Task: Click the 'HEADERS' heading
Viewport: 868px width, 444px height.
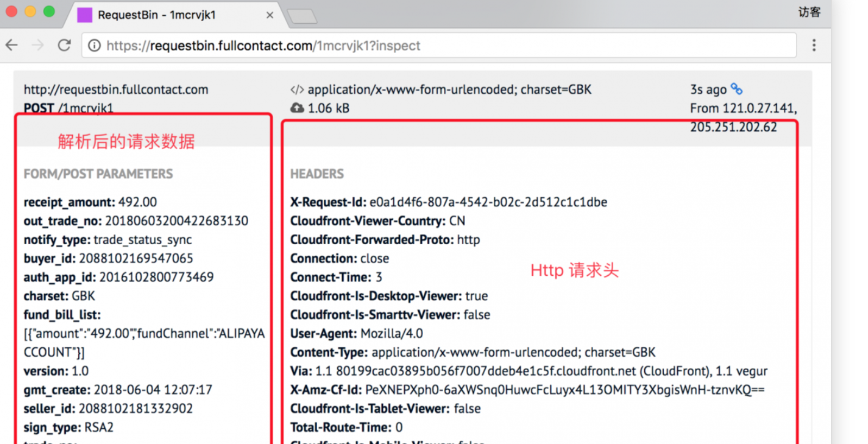Action: click(317, 174)
